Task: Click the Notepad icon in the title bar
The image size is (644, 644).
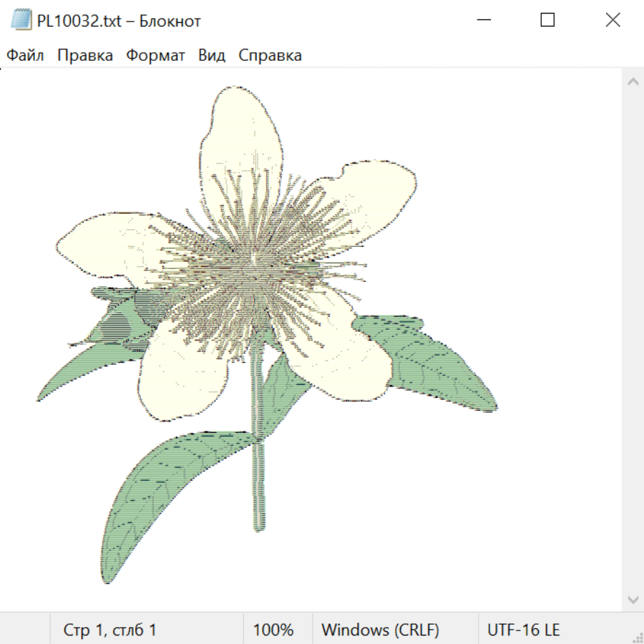Action: (x=21, y=21)
